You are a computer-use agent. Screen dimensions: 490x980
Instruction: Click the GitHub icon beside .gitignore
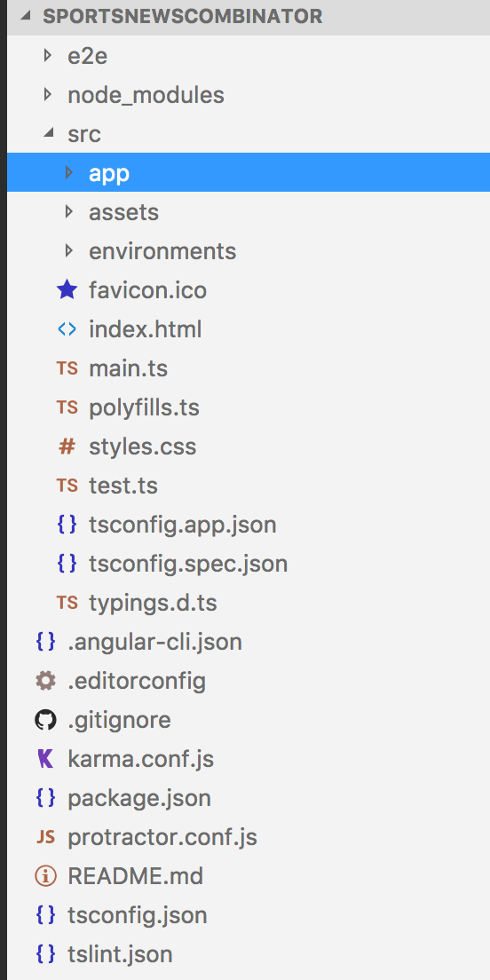point(45,720)
